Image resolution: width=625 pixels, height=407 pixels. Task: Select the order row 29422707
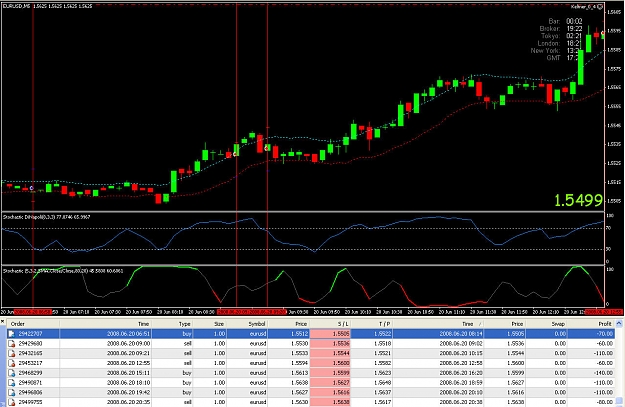[x=311, y=334]
